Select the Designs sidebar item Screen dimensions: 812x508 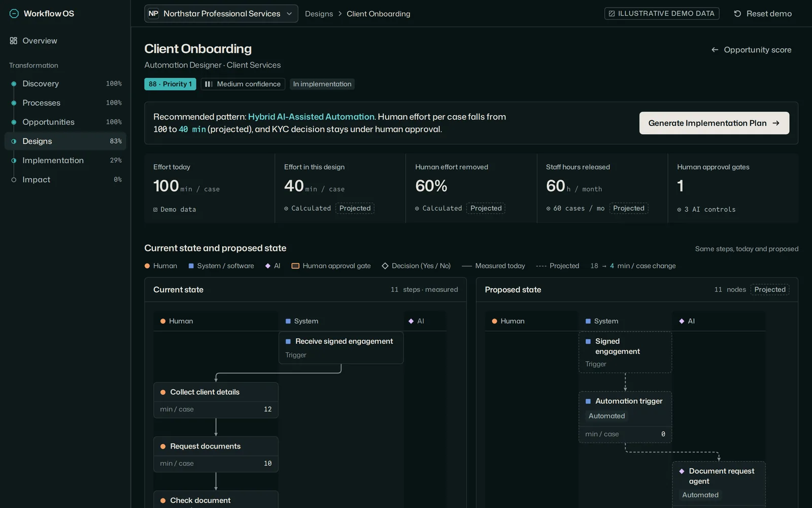pos(65,141)
